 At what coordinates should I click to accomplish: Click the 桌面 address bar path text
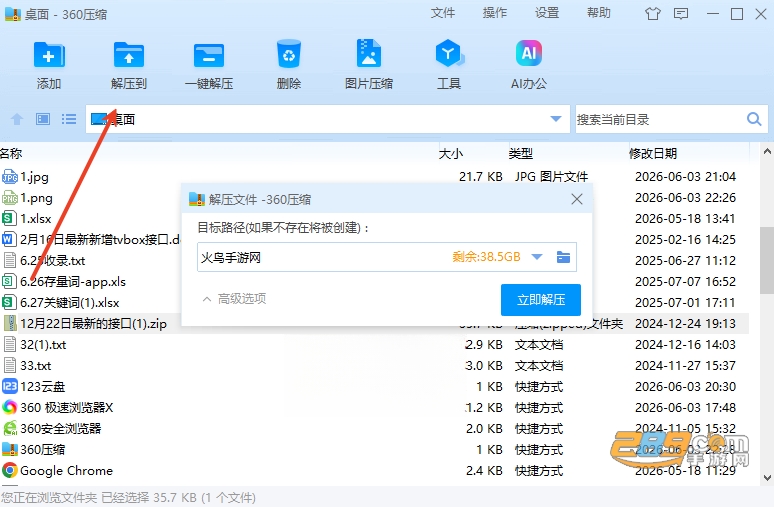coord(122,119)
